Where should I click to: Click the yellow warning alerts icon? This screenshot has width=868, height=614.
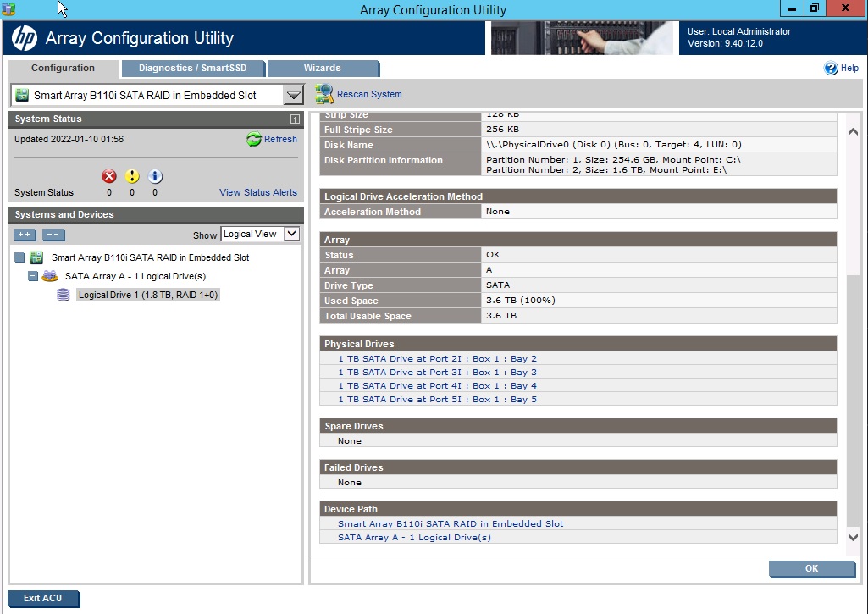132,176
